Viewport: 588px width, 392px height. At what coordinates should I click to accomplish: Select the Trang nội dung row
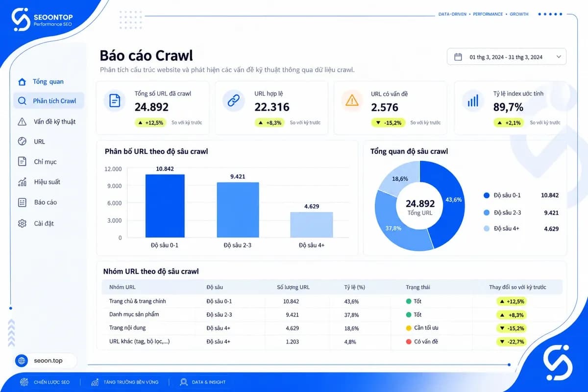[x=332, y=328]
